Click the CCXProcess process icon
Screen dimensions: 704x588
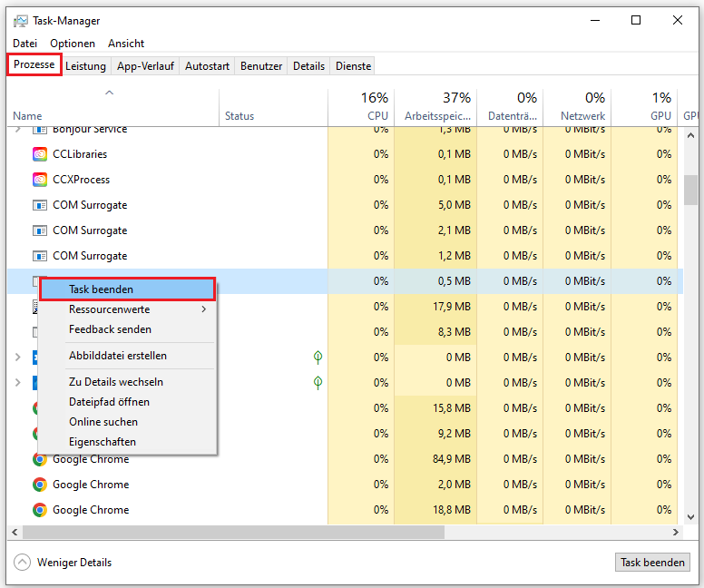[40, 180]
